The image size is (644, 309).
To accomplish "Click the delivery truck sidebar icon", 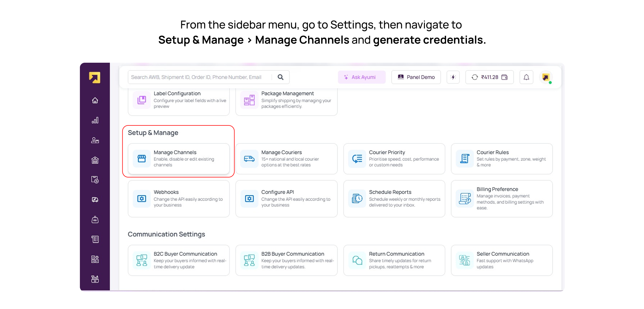I will click(x=95, y=200).
